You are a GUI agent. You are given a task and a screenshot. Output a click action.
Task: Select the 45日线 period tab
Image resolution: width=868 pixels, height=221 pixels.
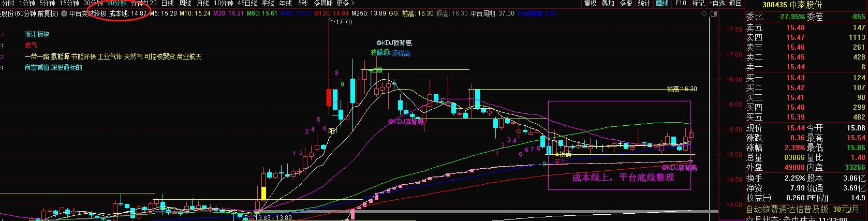click(x=247, y=3)
